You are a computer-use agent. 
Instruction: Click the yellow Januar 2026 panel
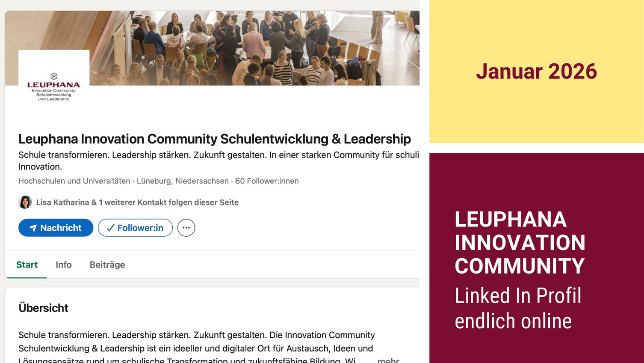click(x=536, y=71)
